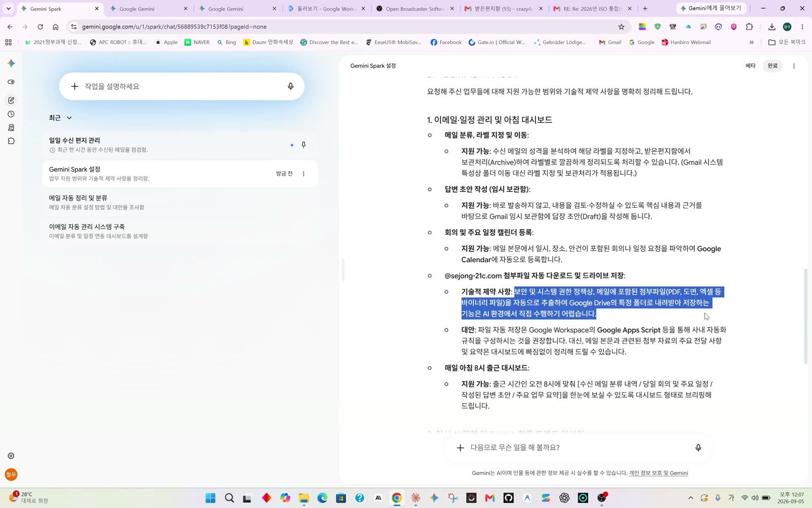Click microphone in the follow-up prompt box
The height and width of the screenshot is (508, 812).
(x=698, y=448)
